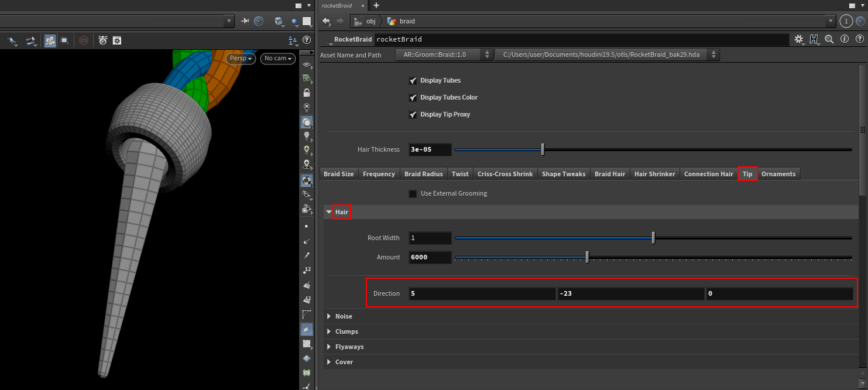Image resolution: width=868 pixels, height=390 pixels.
Task: Click the disabled light bulb with X icon
Action: [x=307, y=107]
